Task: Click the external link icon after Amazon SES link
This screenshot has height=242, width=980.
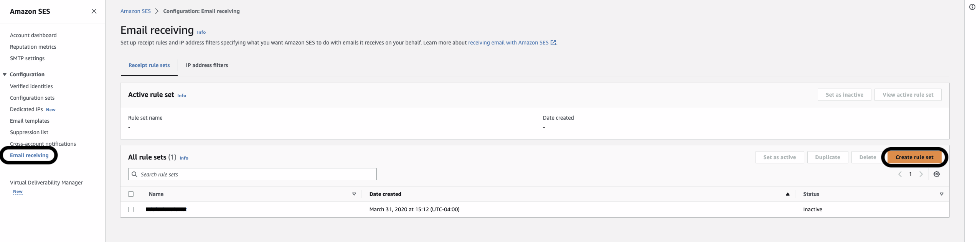Action: [x=553, y=43]
